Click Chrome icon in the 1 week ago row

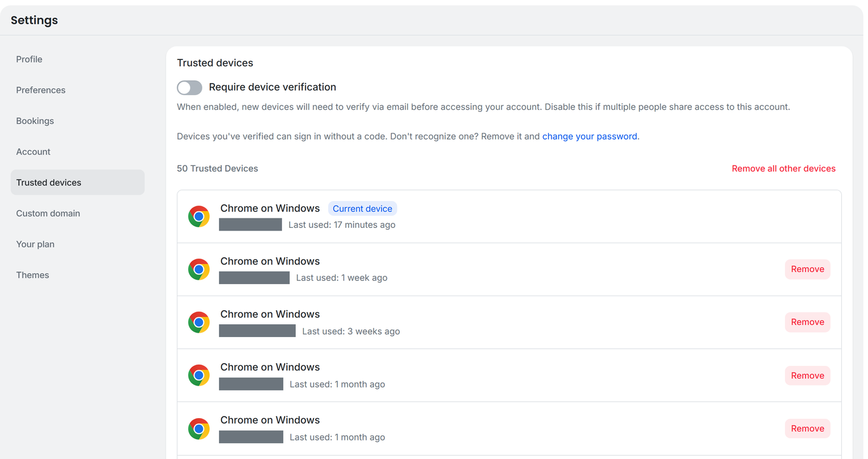(x=199, y=269)
